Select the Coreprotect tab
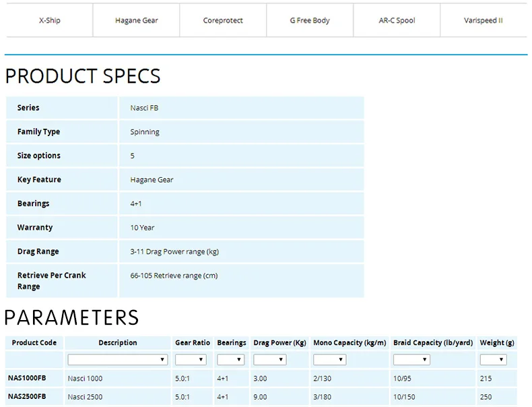The width and height of the screenshot is (532, 407). pos(223,20)
